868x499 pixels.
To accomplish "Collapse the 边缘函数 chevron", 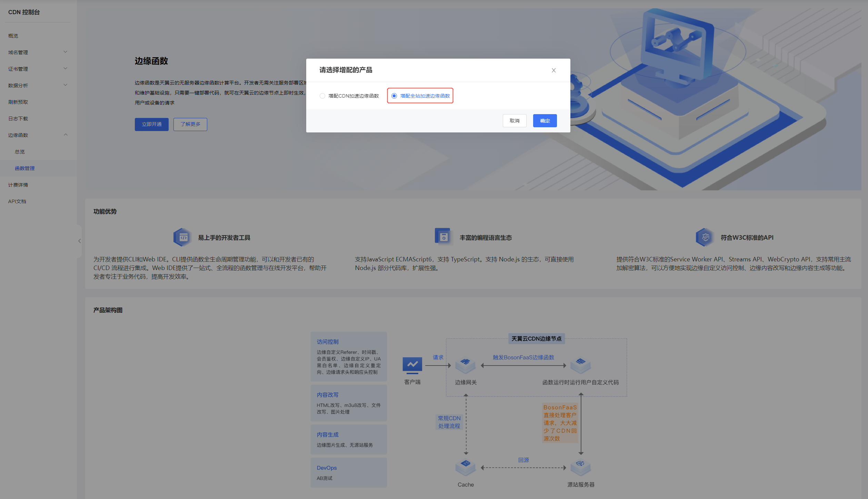I will click(66, 135).
